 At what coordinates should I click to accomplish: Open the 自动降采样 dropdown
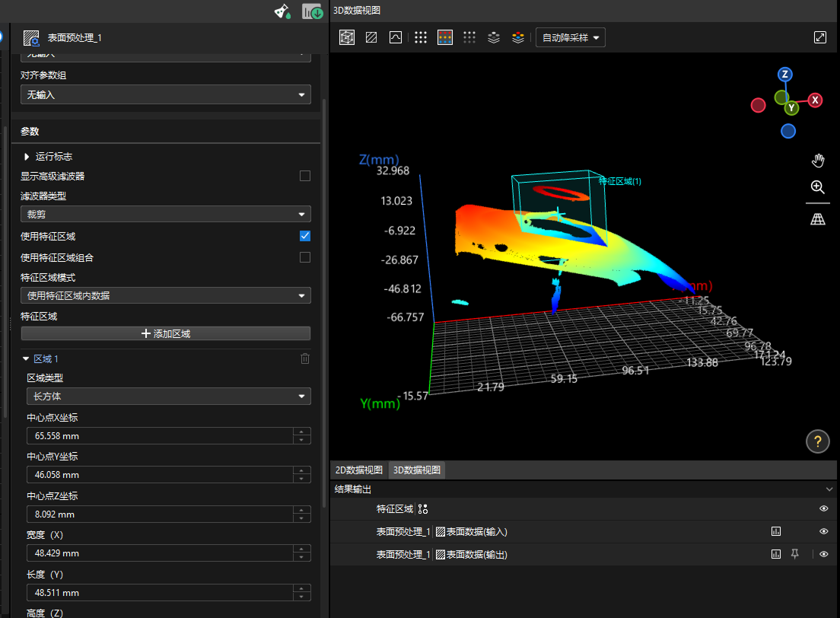[570, 37]
